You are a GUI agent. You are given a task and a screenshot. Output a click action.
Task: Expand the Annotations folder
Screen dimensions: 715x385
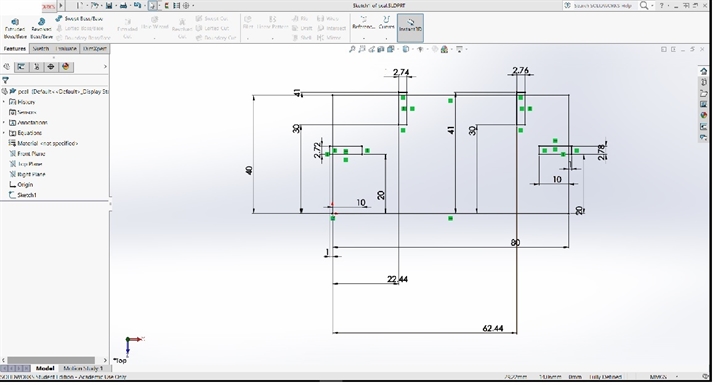tap(4, 122)
